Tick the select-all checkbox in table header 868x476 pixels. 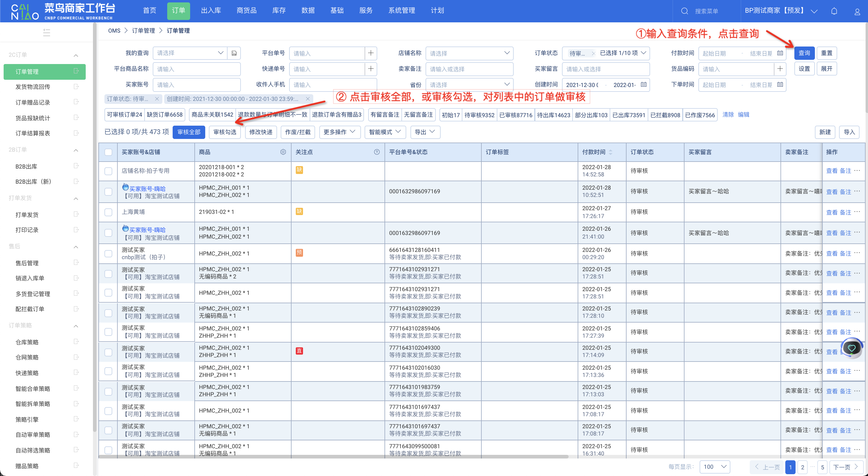[x=108, y=152]
